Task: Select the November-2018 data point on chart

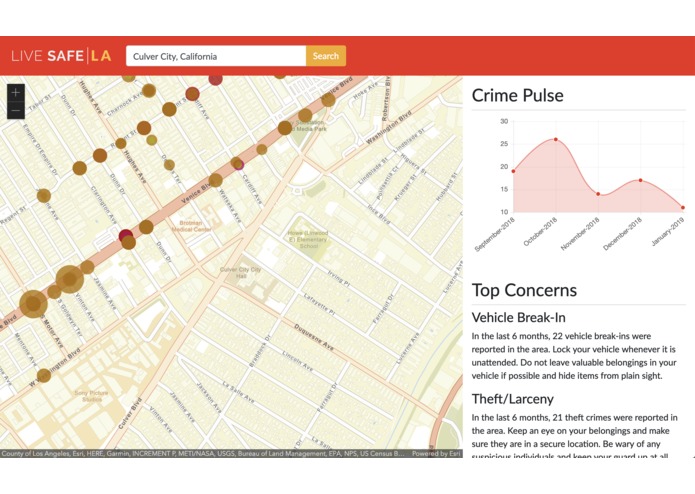Action: click(598, 194)
